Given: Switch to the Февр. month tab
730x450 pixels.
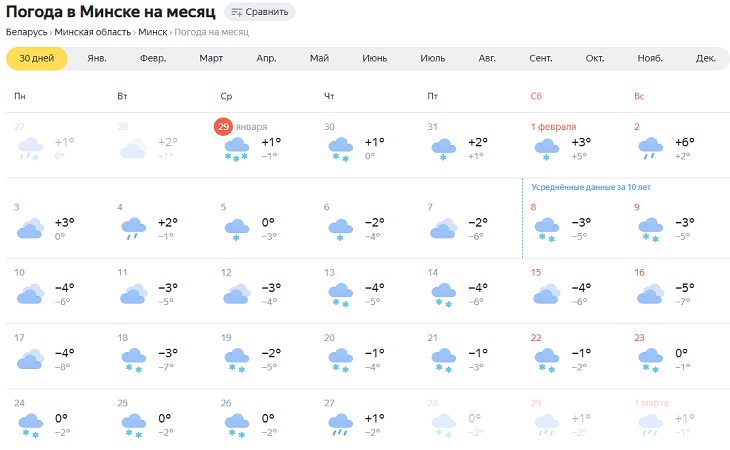Looking at the screenshot, I should [152, 58].
